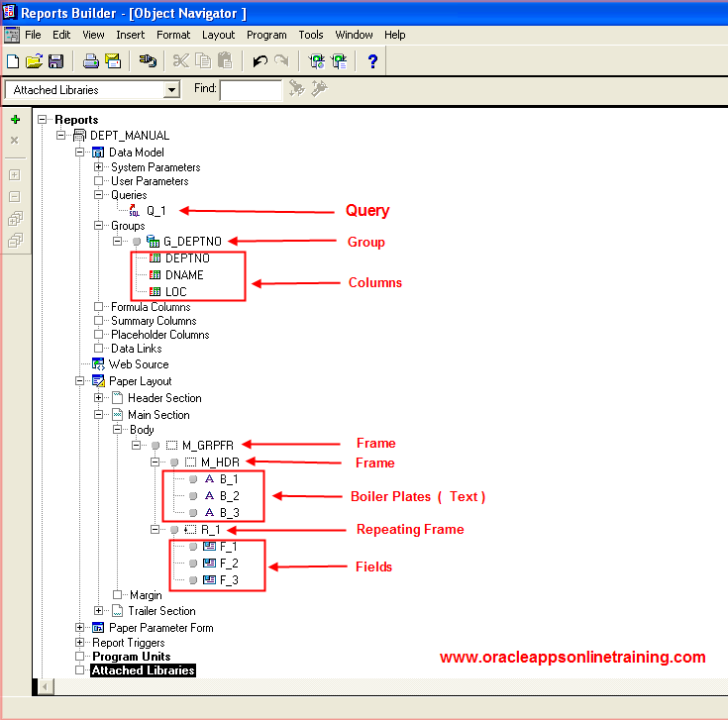The width and height of the screenshot is (728, 720).
Task: Click the horizontal scrollbar left arrow
Action: tap(45, 686)
